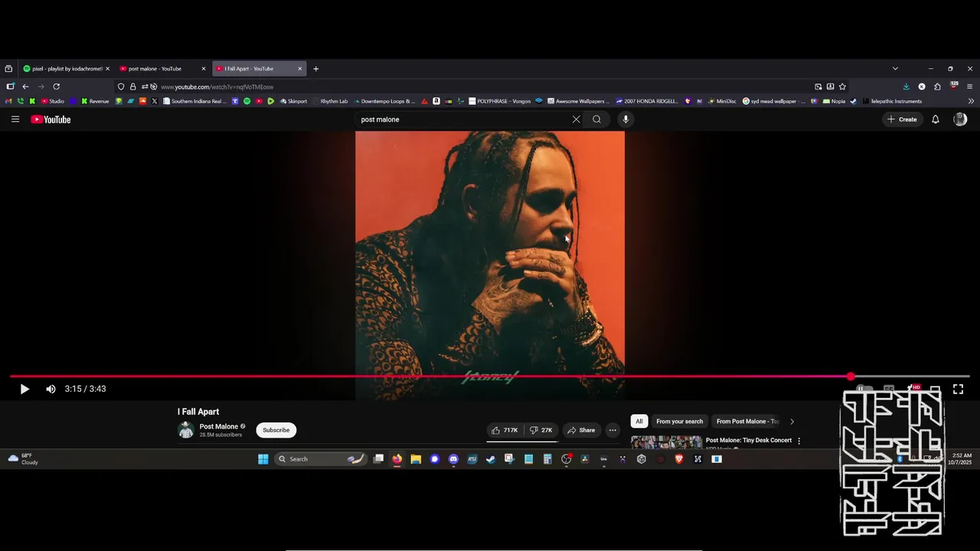Open a new browser tab
The image size is (980, 551).
315,69
